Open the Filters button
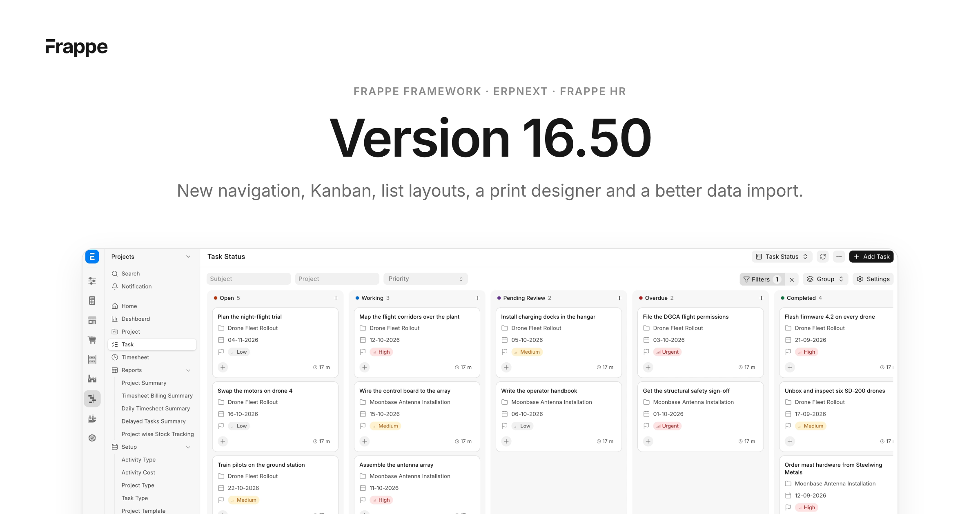 [762, 279]
